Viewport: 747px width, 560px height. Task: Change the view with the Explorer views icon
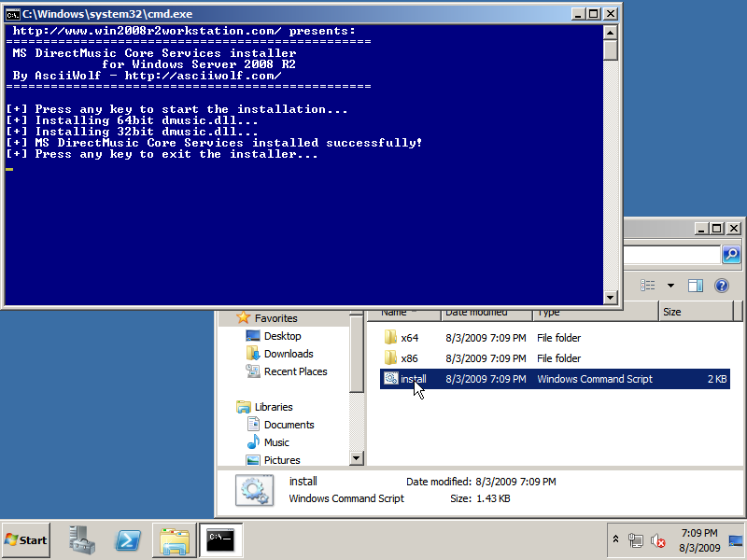click(647, 286)
